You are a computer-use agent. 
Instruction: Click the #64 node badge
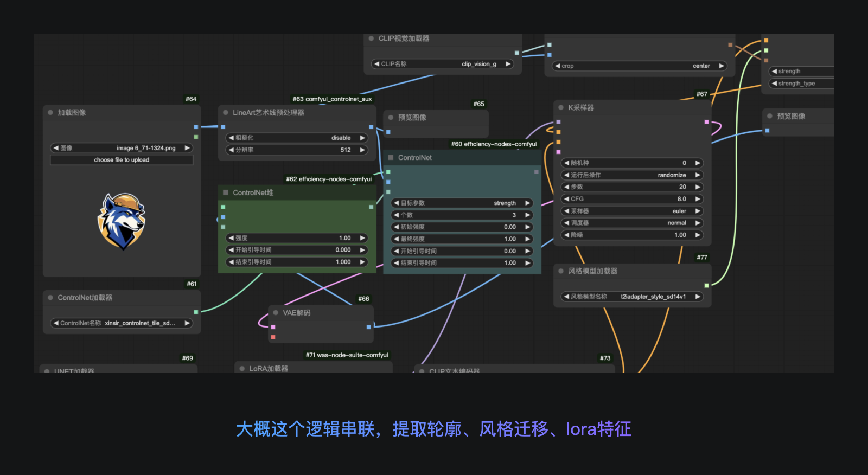click(191, 99)
